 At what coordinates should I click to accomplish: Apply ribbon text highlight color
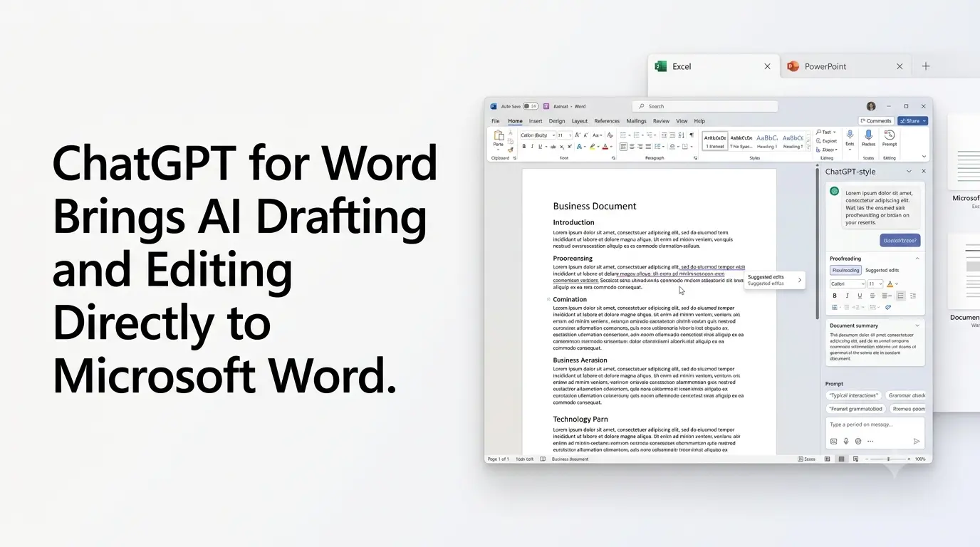[x=593, y=147]
